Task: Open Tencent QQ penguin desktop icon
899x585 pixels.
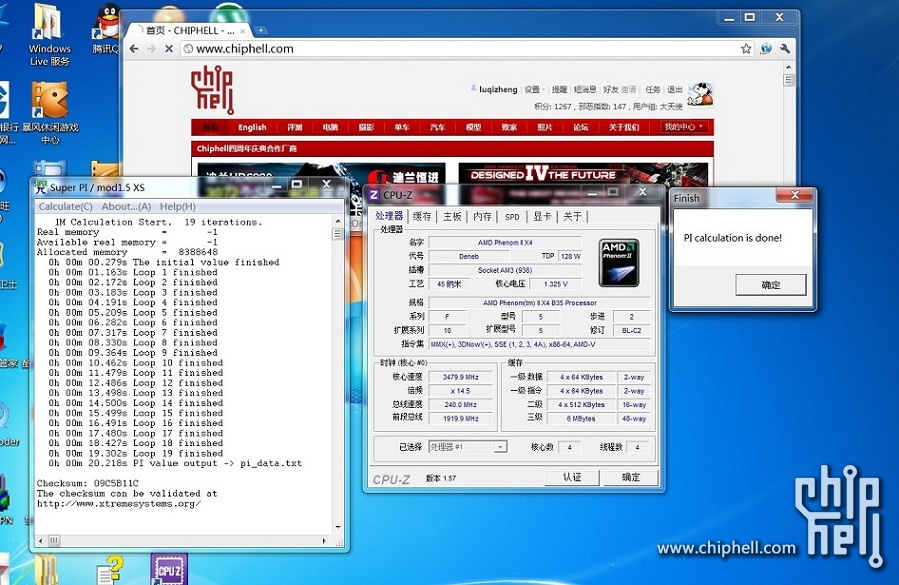Action: 107,29
